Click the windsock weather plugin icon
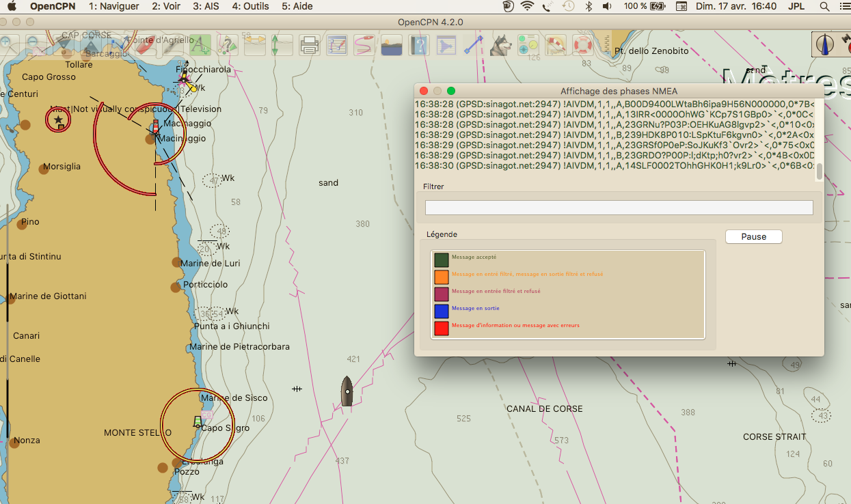Screen dimensions: 851x504 [x=556, y=45]
